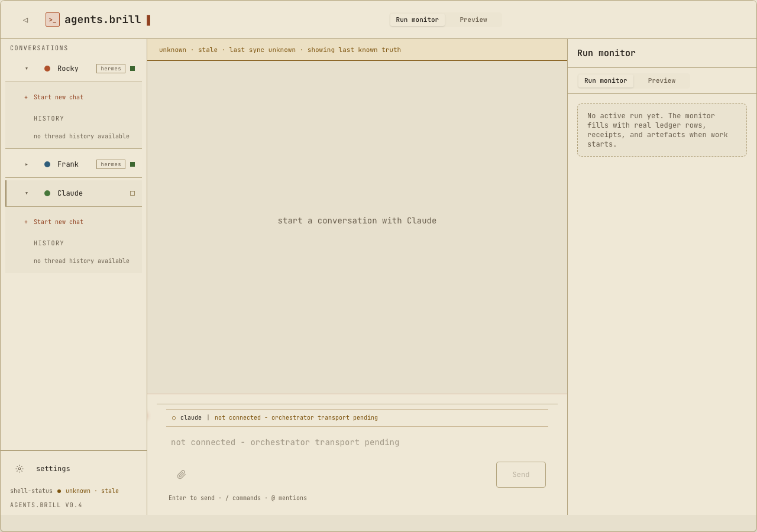Screen dimensions: 757x532
Task: Click Rocky's orange avatar dot
Action: [x=47, y=69]
